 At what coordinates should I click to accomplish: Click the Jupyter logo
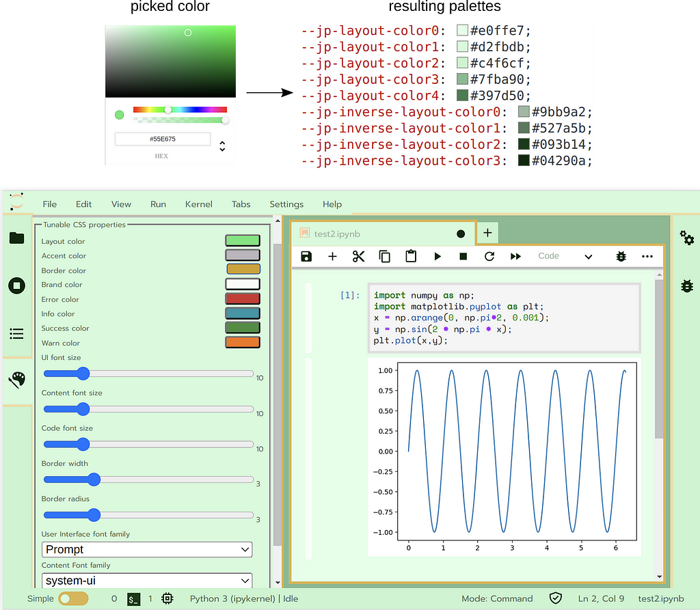(x=16, y=202)
